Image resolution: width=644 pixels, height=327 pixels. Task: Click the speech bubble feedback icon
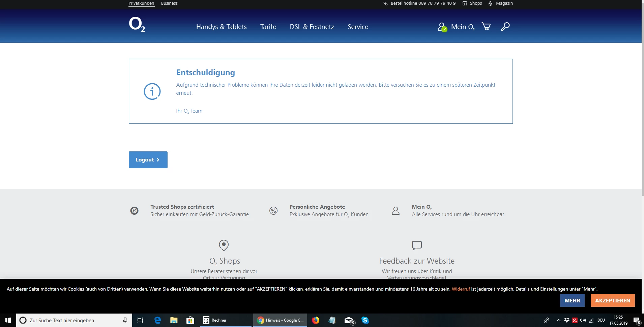(417, 245)
